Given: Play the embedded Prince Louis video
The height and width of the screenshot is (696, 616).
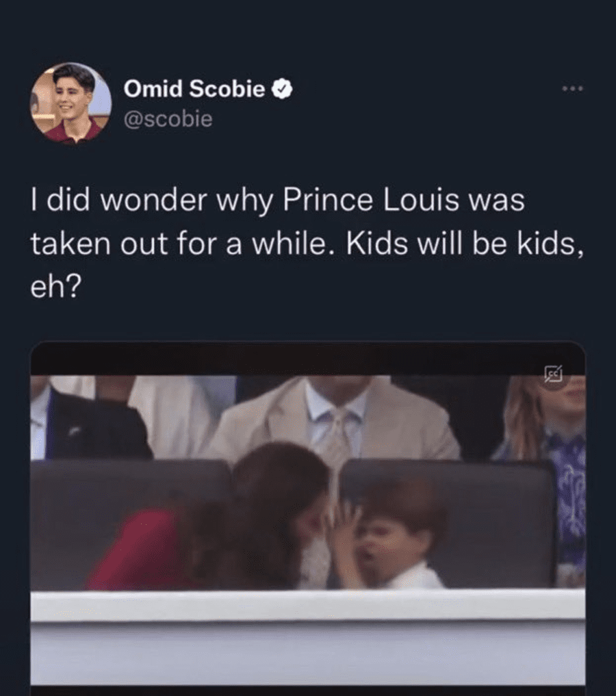Looking at the screenshot, I should (x=308, y=513).
